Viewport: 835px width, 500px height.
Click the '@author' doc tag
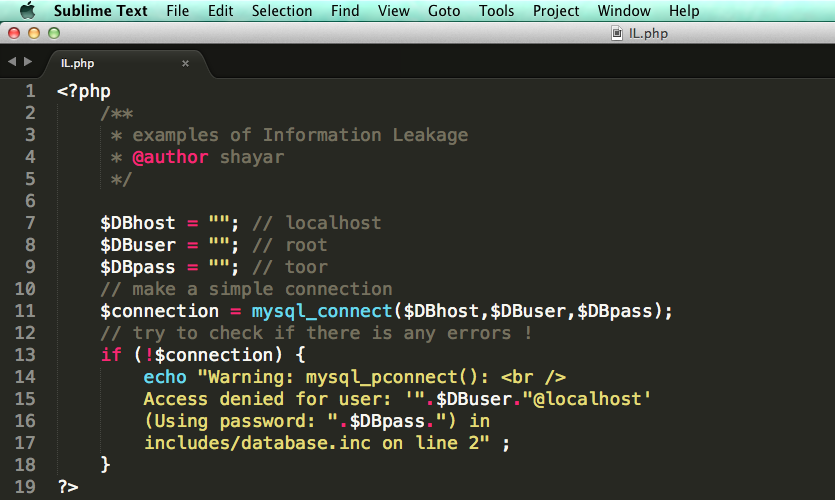click(170, 157)
